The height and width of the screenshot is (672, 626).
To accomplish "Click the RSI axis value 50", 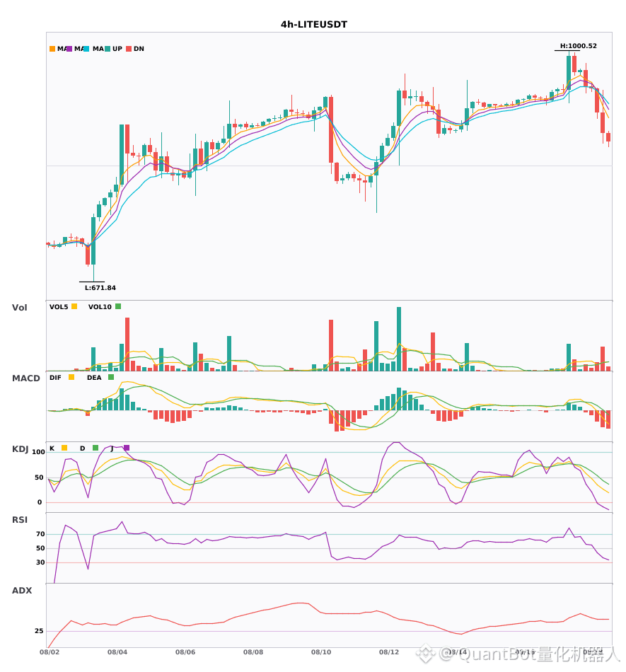I will [40, 548].
